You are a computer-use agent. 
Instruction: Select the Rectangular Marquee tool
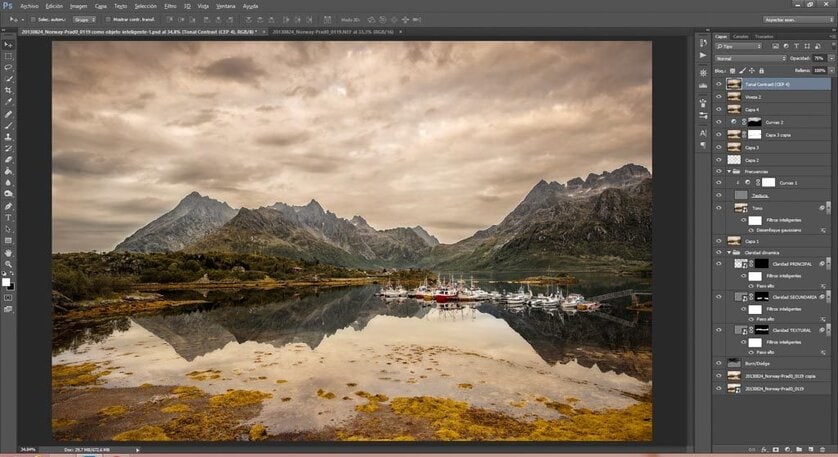click(x=9, y=56)
